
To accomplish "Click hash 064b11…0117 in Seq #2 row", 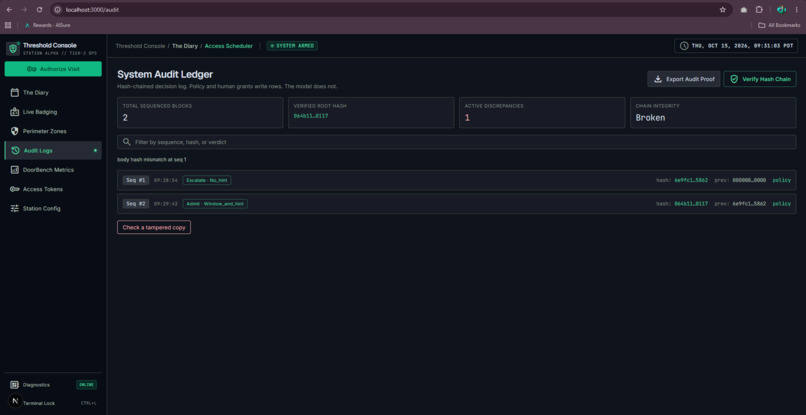I will (x=691, y=204).
